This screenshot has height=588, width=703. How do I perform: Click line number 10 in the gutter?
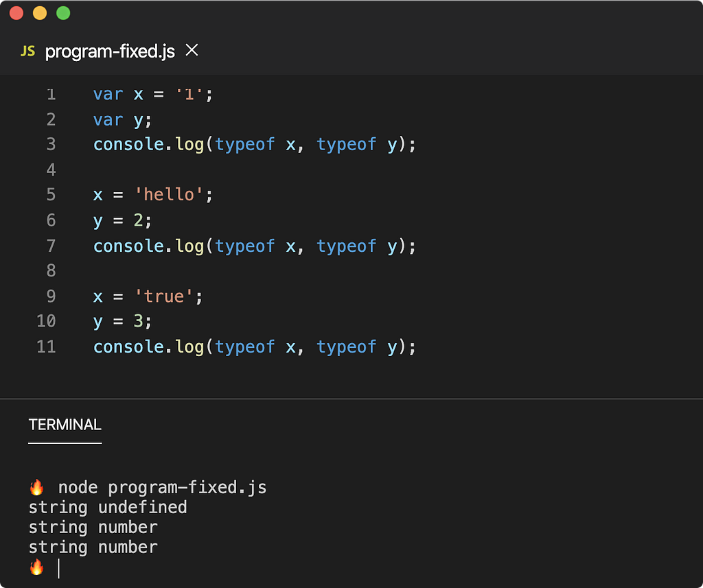pos(46,321)
